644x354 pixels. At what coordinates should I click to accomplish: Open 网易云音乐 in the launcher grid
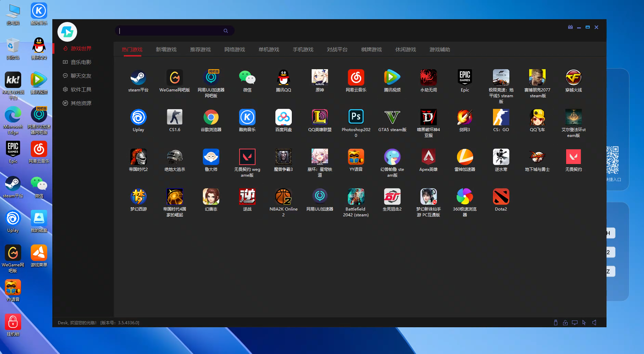[356, 78]
